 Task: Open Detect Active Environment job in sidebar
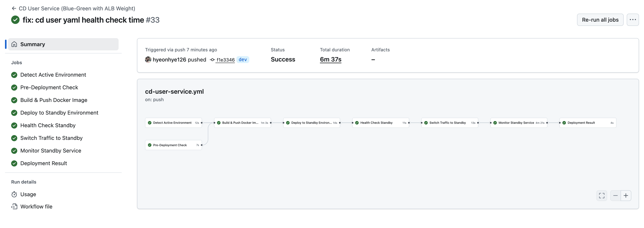pyautogui.click(x=53, y=75)
